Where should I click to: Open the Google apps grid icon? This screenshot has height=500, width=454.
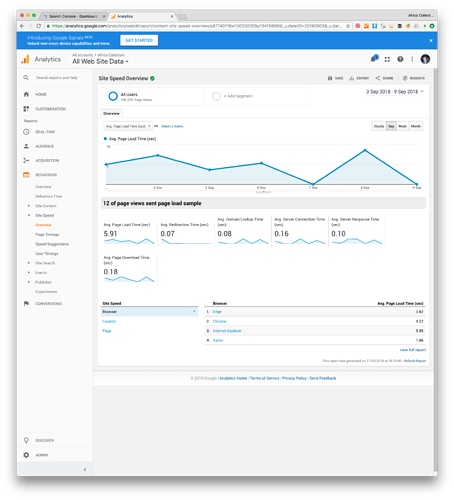click(x=387, y=59)
